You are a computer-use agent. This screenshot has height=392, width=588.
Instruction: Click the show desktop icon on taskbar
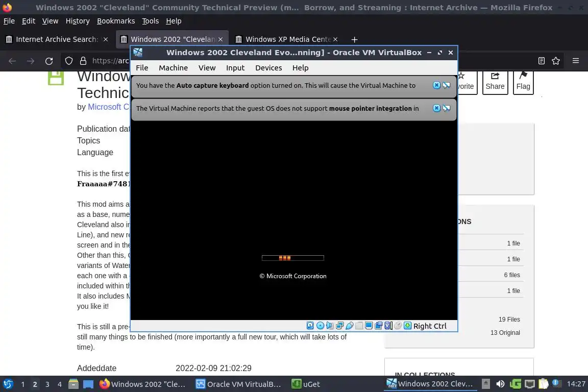click(x=88, y=384)
